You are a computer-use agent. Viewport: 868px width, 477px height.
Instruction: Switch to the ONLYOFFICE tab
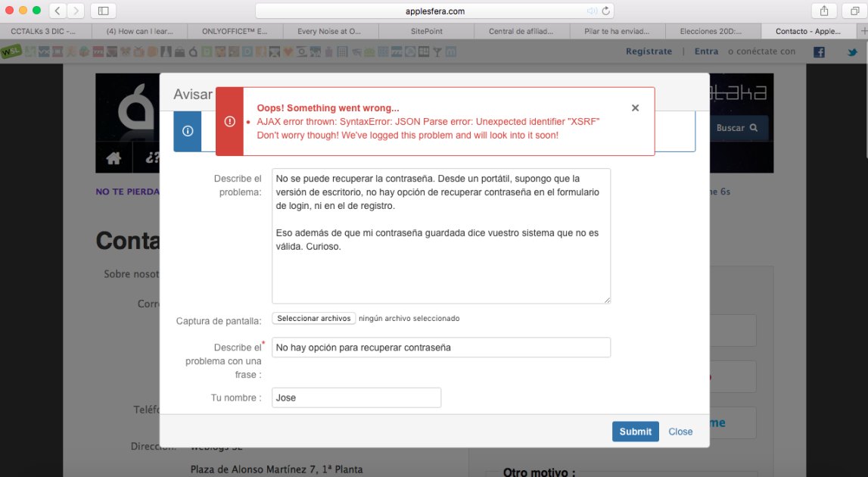point(236,31)
